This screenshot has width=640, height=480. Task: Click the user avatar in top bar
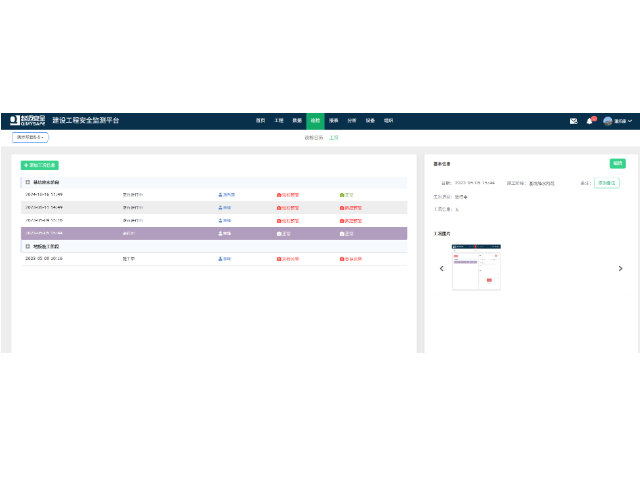pos(607,121)
